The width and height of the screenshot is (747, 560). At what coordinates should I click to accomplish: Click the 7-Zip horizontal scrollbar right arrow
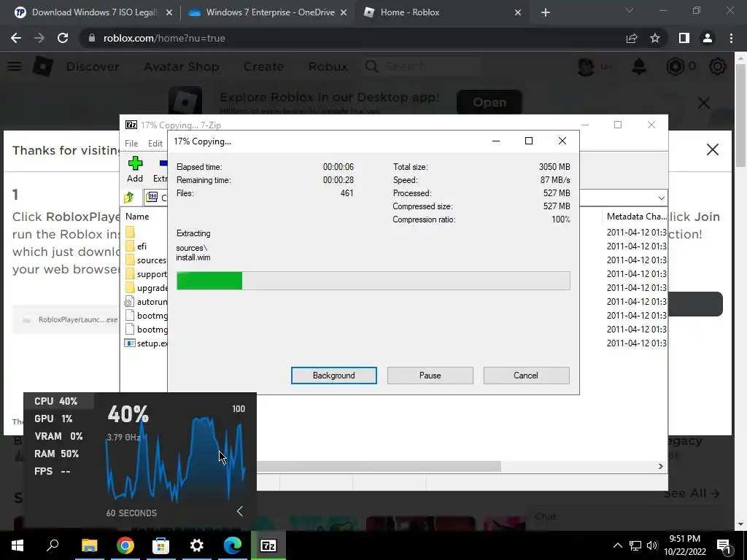(x=660, y=466)
